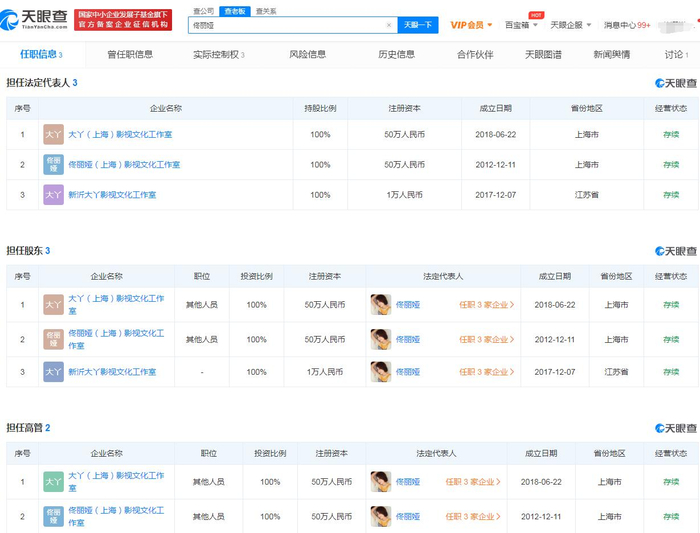The image size is (700, 533).
Task: Click the 大丫 logo in legal representative row 1
Action: pos(53,134)
